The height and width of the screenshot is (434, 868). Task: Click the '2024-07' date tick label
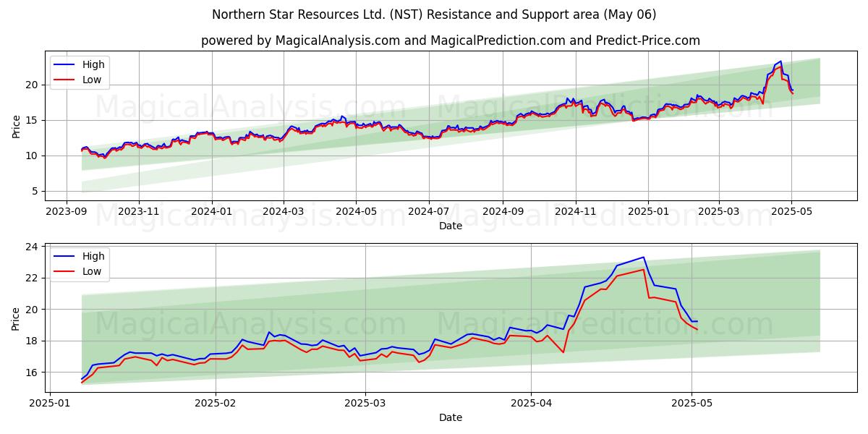(428, 211)
